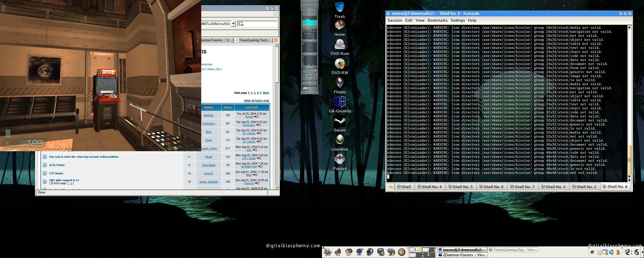
Task: Open the Papaya desktop icon
Action: click(x=340, y=160)
